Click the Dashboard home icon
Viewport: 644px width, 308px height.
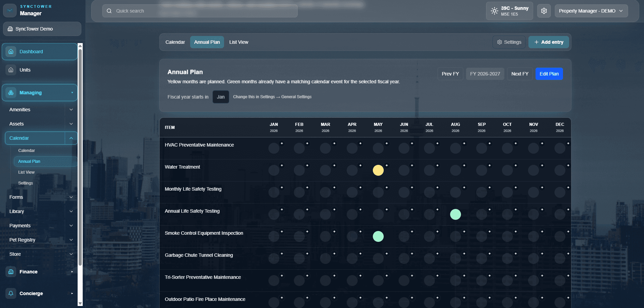[11, 52]
